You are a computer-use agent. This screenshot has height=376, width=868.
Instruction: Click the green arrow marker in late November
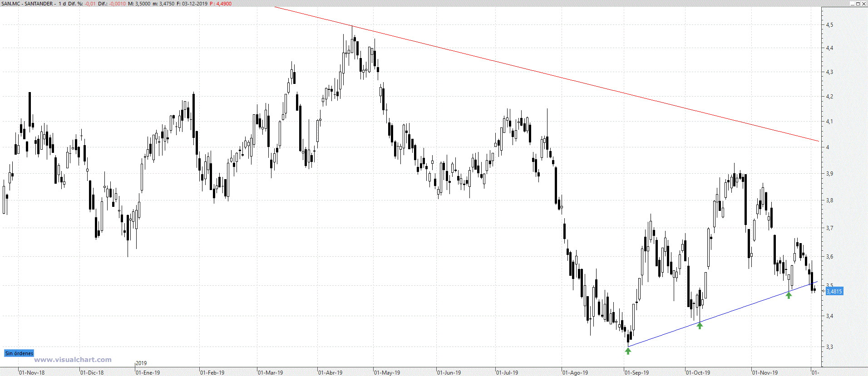(x=789, y=295)
